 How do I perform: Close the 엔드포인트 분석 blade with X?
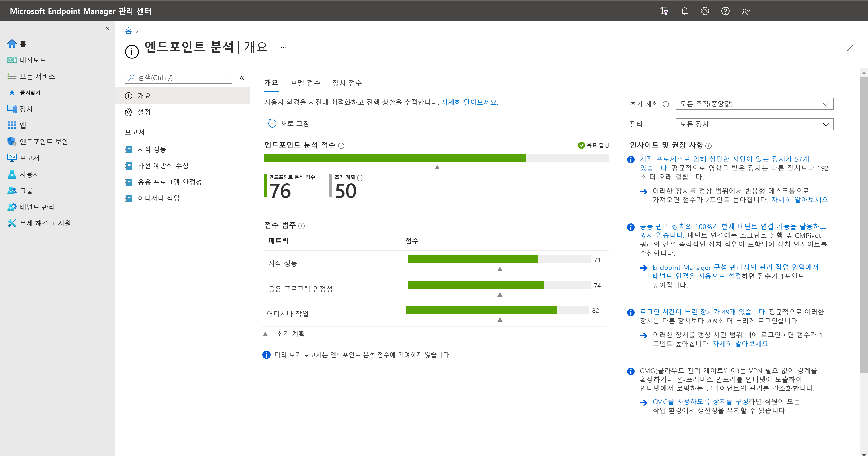850,48
